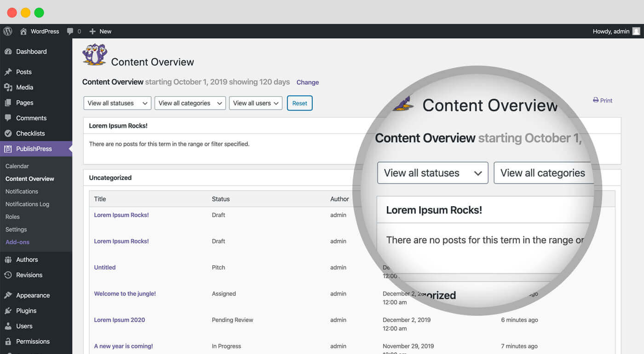Go to the Add-ons submenu item
The width and height of the screenshot is (644, 354).
(x=17, y=242)
